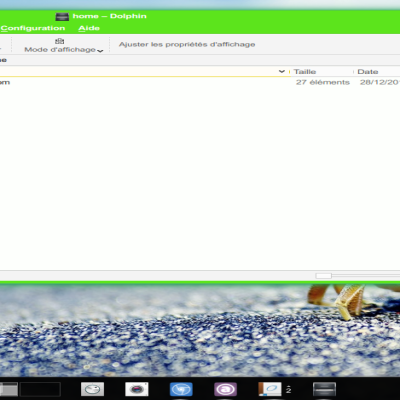Click Ajuster les propriétés d'affichage
Image resolution: width=400 pixels, height=400 pixels.
187,44
